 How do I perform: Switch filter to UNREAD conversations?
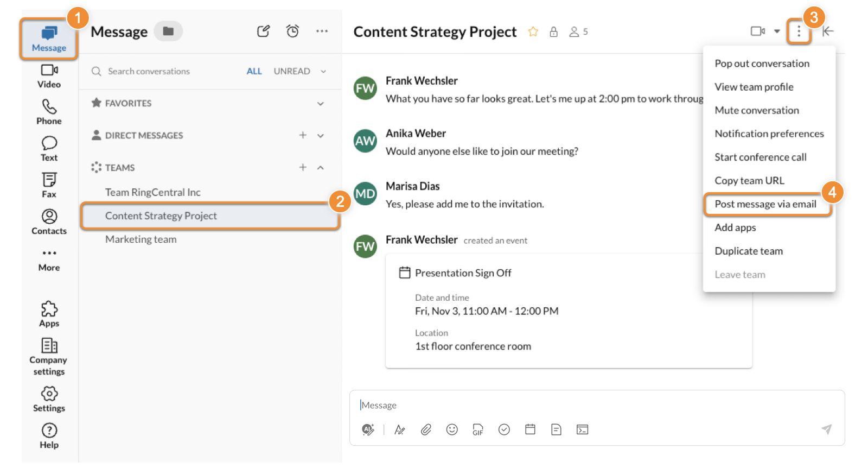pyautogui.click(x=291, y=71)
